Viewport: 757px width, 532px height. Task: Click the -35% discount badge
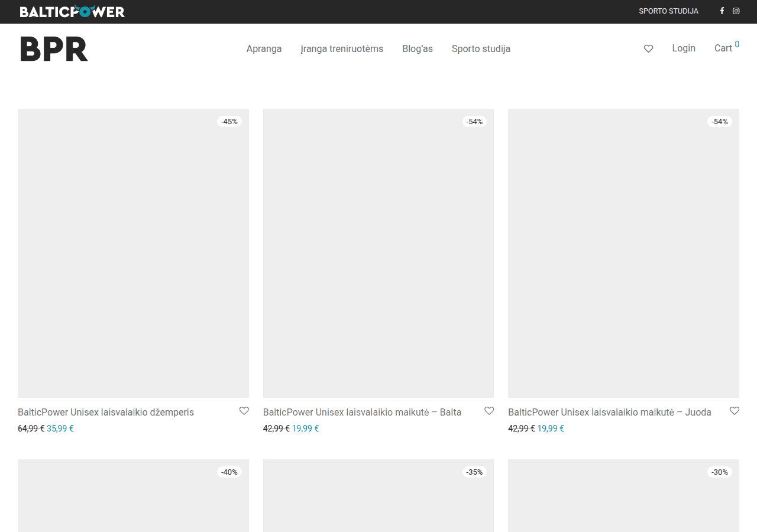pos(474,472)
